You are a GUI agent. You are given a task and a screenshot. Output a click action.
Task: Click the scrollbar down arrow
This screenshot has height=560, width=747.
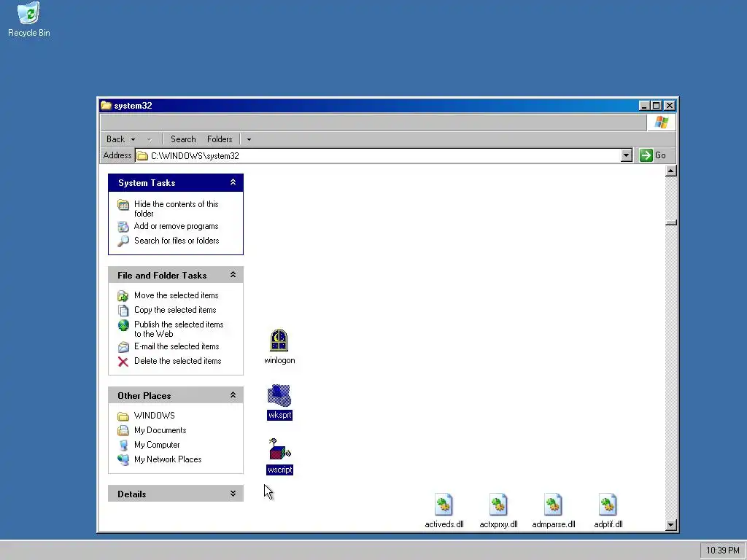(671, 525)
